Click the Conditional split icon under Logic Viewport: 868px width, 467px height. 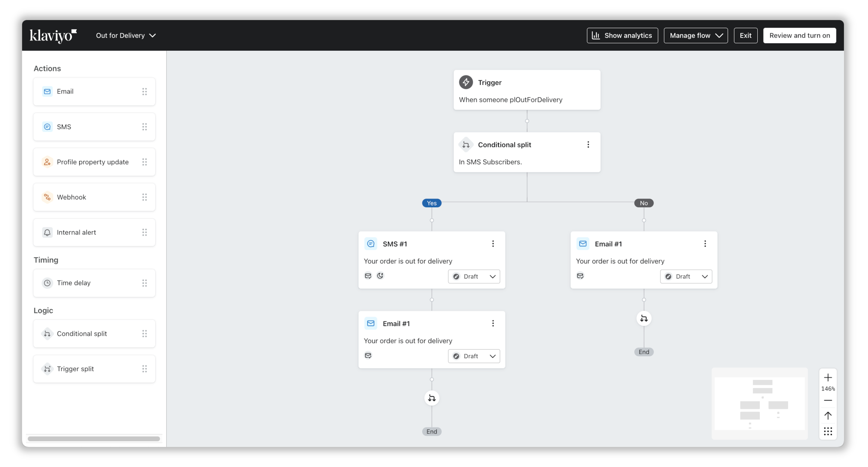tap(47, 333)
